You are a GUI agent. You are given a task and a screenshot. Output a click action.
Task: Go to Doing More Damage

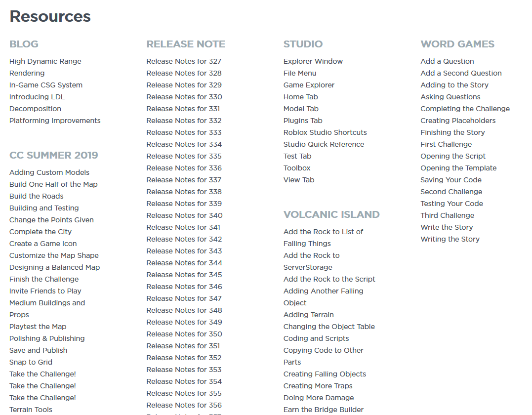pos(319,398)
